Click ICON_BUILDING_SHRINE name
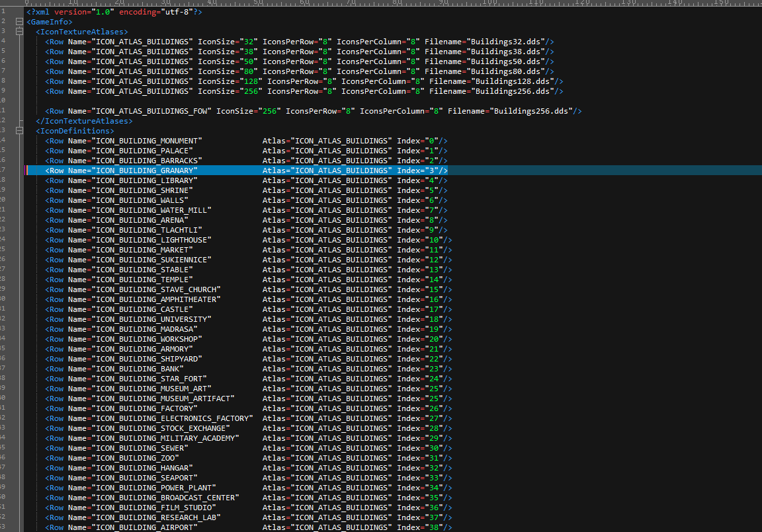This screenshot has width=762, height=532. pyautogui.click(x=142, y=190)
